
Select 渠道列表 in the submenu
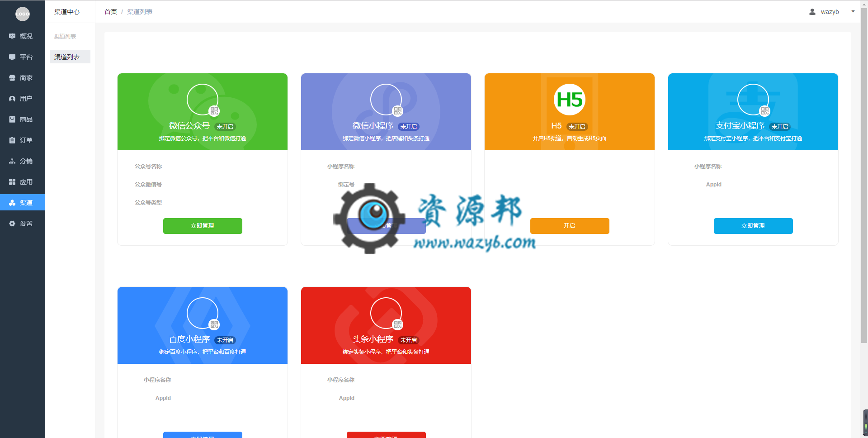click(70, 57)
